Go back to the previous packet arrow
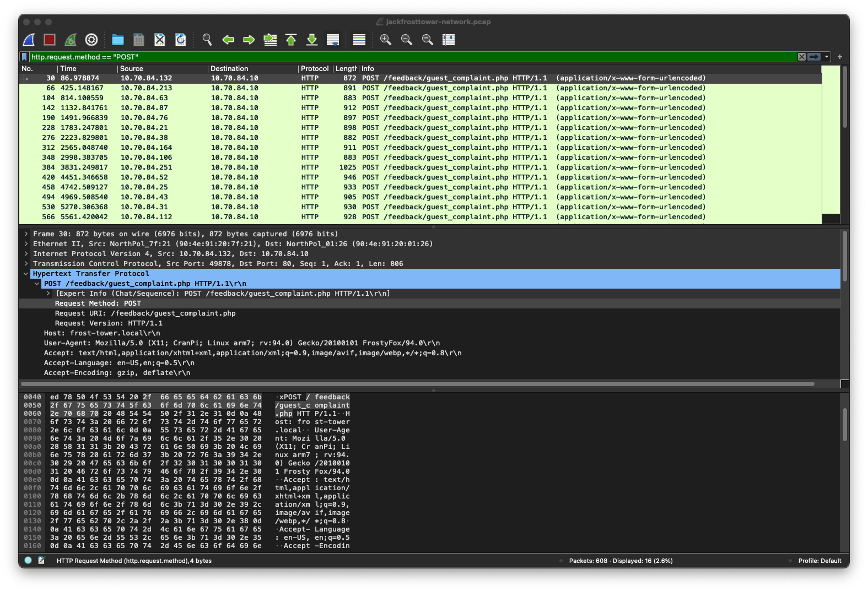This screenshot has width=868, height=591. click(228, 40)
